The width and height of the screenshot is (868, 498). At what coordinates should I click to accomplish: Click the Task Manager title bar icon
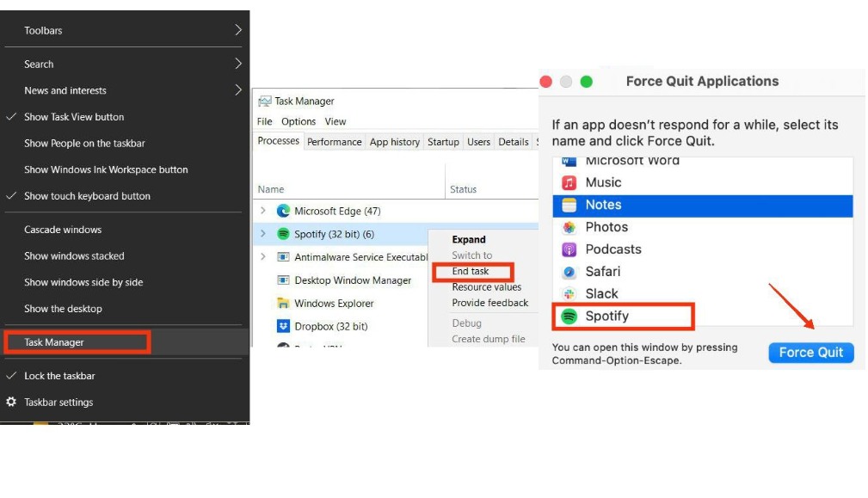[265, 101]
